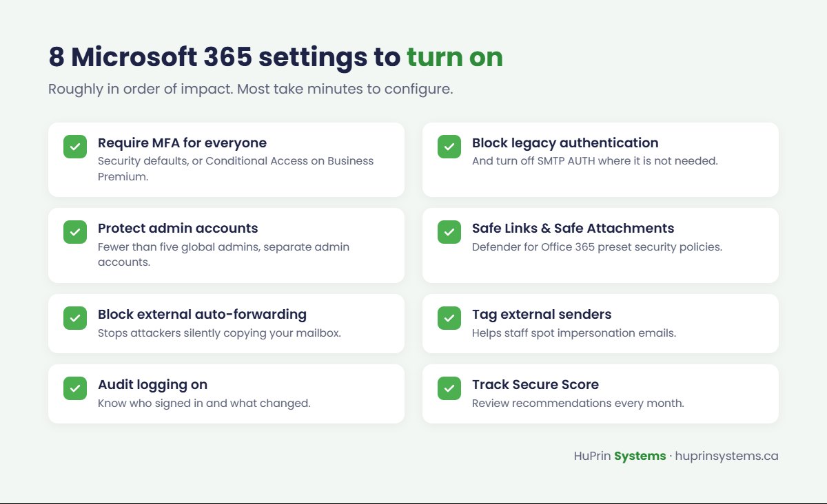827x504 pixels.
Task: Click the green checkmark beside Tag external senders
Action: (x=449, y=318)
